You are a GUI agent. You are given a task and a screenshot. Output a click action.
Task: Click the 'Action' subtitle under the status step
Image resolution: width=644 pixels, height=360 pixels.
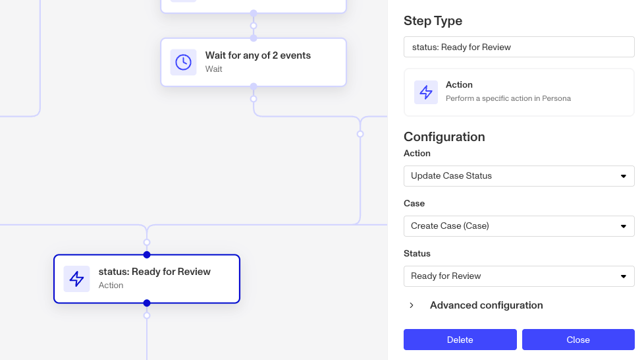(111, 285)
